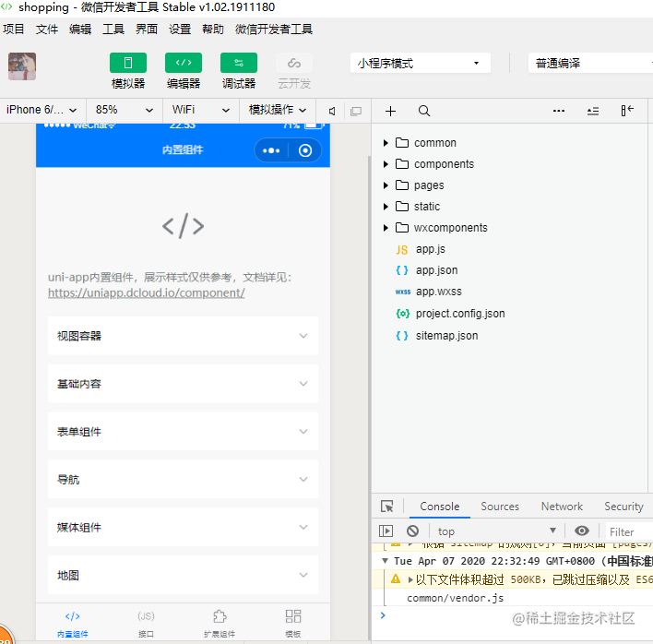Expand the 500KB file size warning message
The height and width of the screenshot is (644, 653).
pos(410,579)
